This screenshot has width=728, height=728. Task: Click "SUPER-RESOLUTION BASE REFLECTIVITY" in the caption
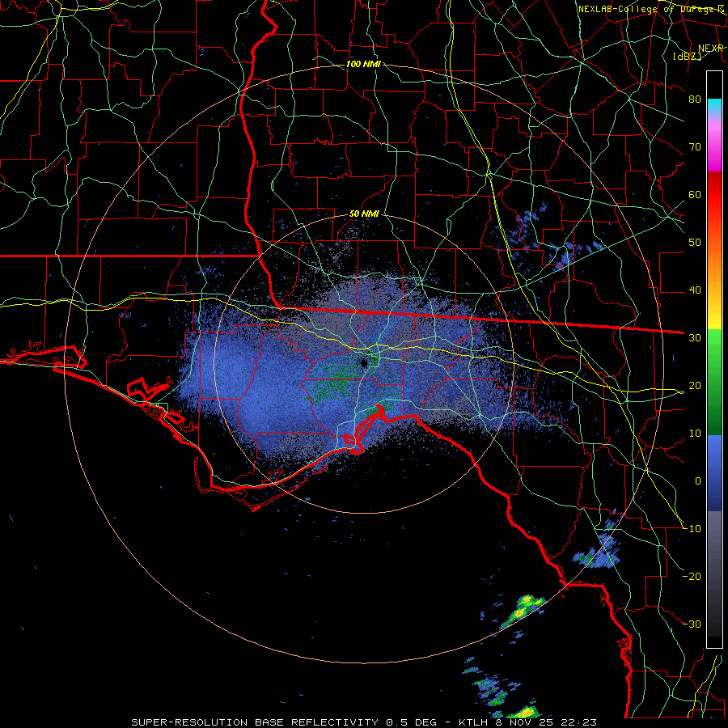[x=255, y=722]
